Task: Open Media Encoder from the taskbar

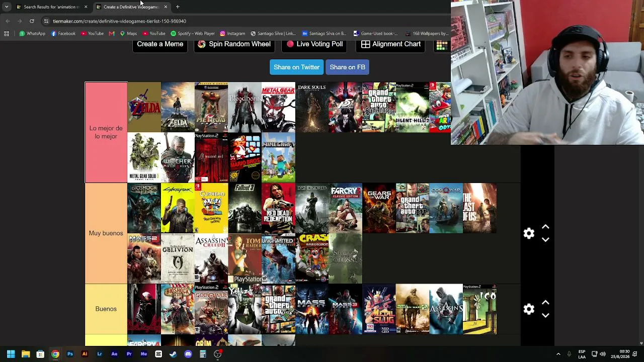Action: pyautogui.click(x=144, y=354)
